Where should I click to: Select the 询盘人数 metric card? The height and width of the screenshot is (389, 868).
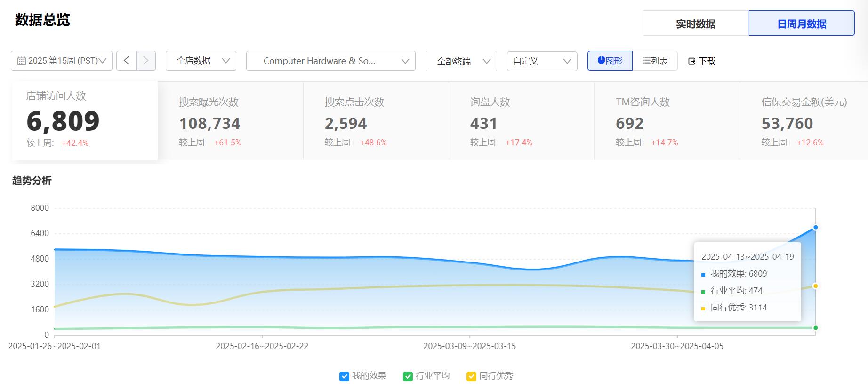521,121
